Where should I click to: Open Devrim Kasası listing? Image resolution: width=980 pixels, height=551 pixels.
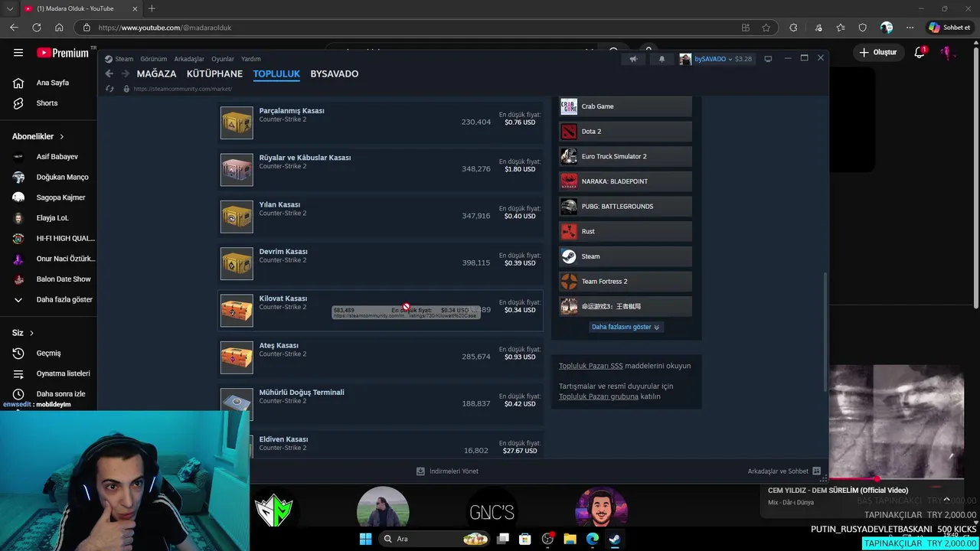pos(381,263)
